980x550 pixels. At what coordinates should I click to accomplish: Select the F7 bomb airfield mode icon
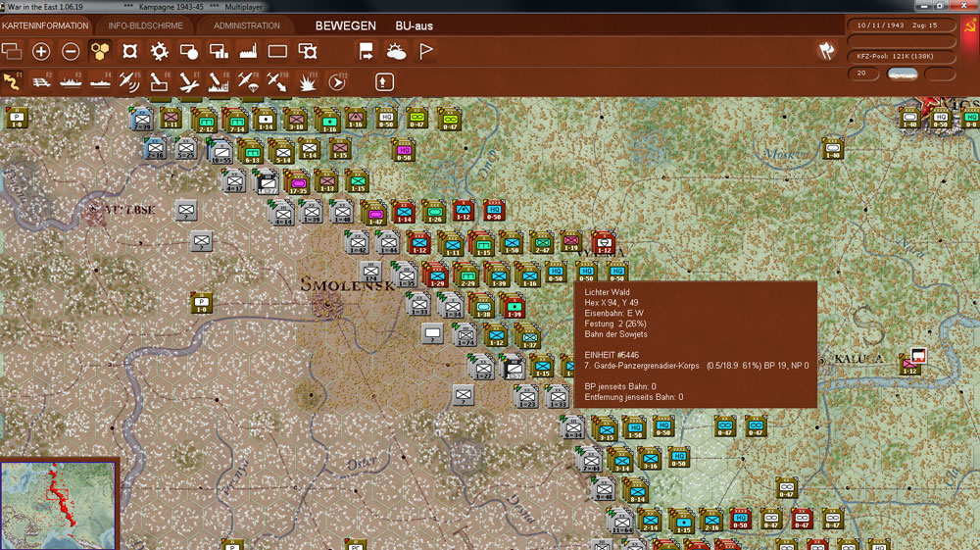[189, 82]
